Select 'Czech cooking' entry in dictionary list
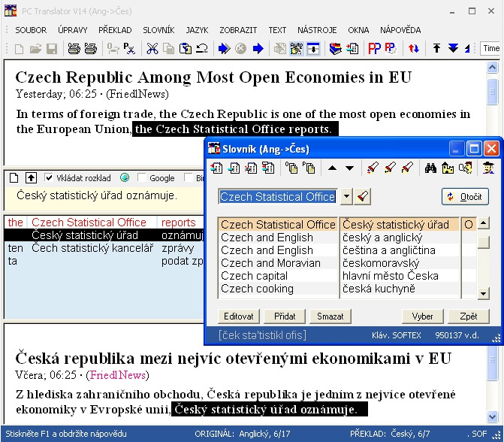The height and width of the screenshot is (442, 504). tap(257, 289)
